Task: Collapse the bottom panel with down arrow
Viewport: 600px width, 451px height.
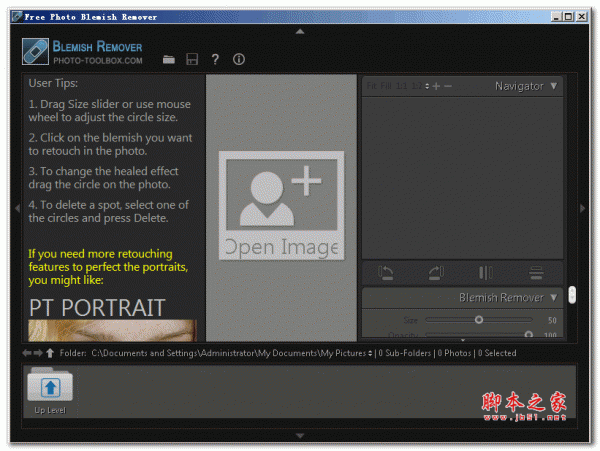Action: [x=300, y=436]
